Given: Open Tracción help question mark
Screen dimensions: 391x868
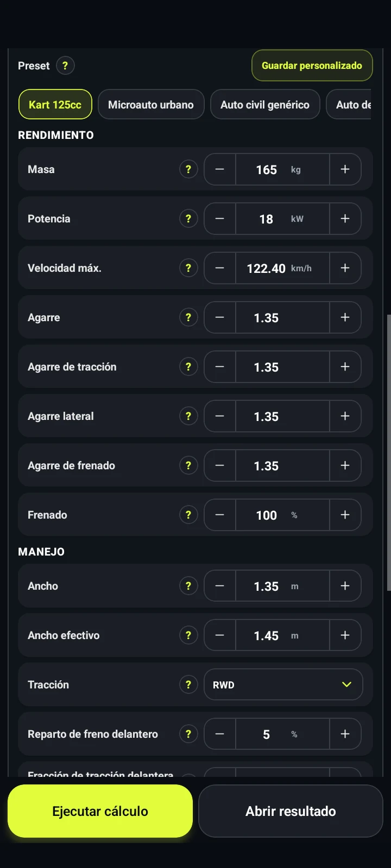Looking at the screenshot, I should [188, 685].
